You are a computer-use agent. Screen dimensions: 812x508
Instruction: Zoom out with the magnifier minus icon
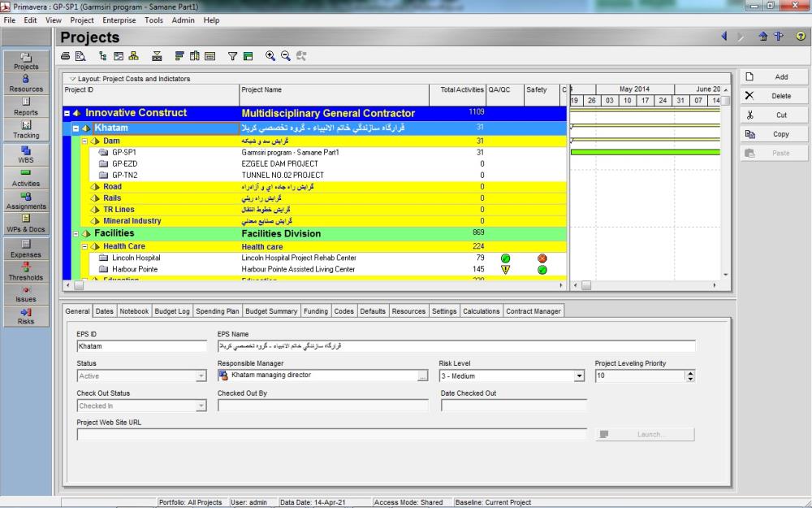click(286, 56)
